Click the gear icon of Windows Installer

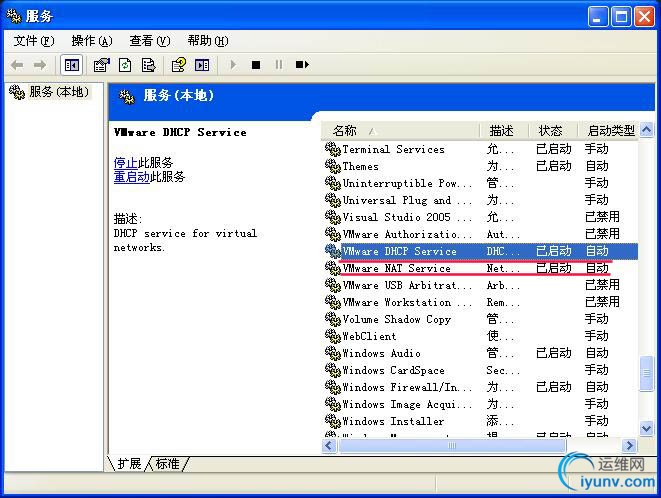pos(333,421)
